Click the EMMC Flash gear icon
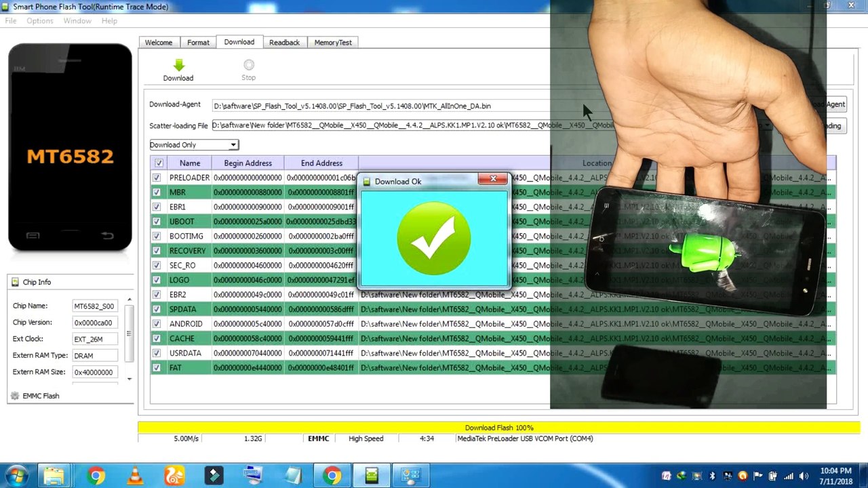The image size is (868, 488). click(x=15, y=396)
